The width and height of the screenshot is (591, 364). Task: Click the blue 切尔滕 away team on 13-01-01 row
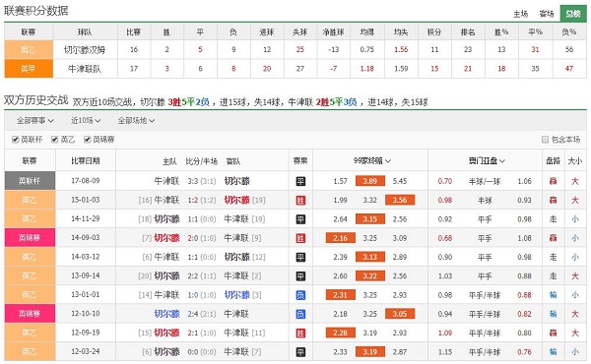237,295
